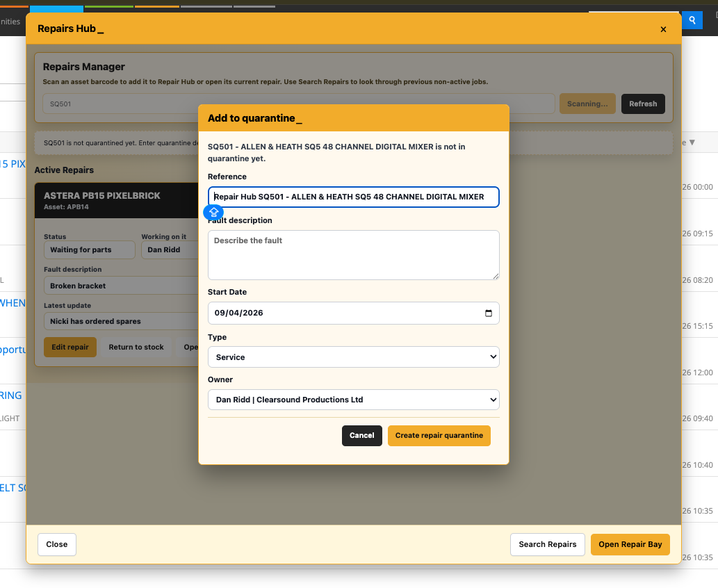Click the background row time 26 10:40

697,465
